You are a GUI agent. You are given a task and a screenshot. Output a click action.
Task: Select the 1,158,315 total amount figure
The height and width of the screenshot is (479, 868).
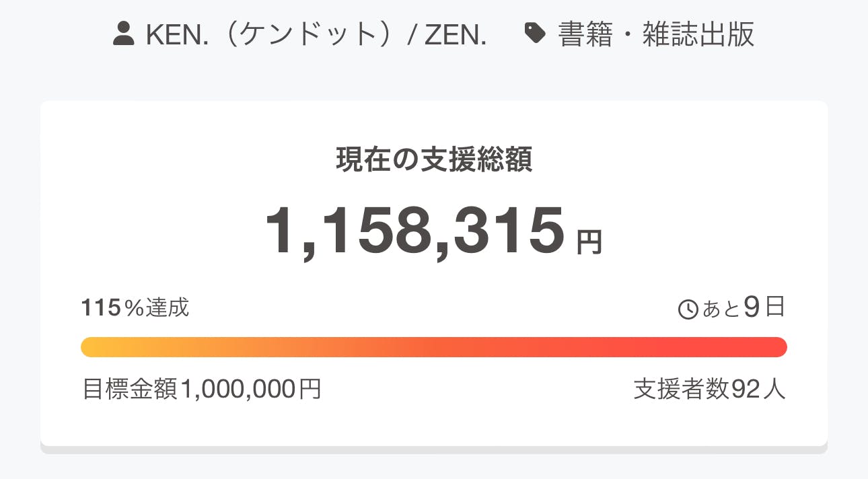tap(415, 231)
